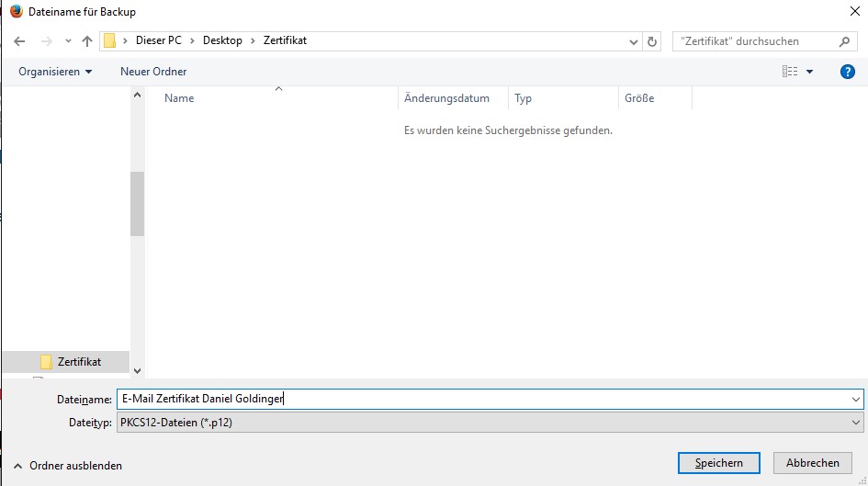Image resolution: width=868 pixels, height=486 pixels.
Task: Open the address bar history dropdown
Action: click(x=633, y=41)
